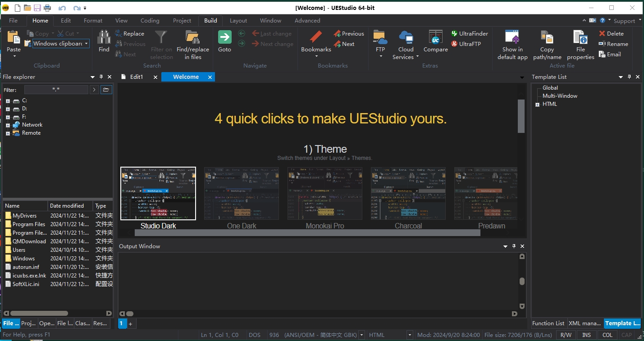Click the Find binoculars icon
The height and width of the screenshot is (341, 644).
104,37
